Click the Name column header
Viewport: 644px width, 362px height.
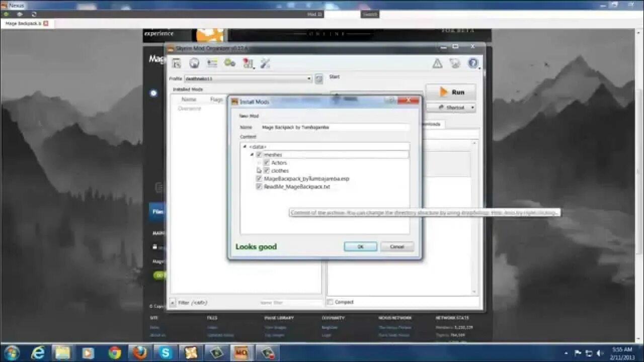coord(189,100)
